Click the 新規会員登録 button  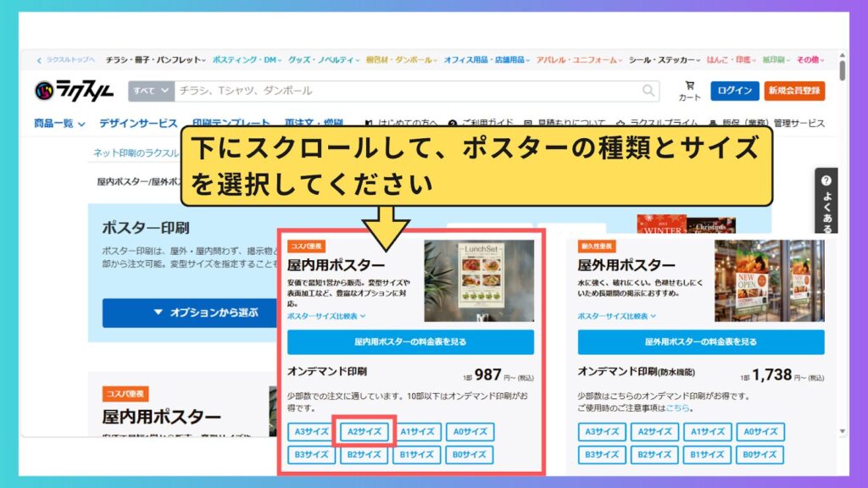[794, 91]
